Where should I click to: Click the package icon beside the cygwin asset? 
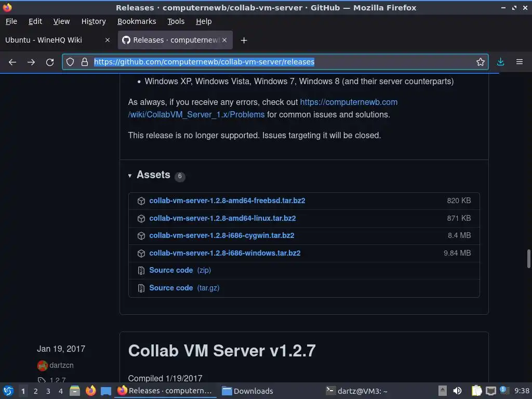pyautogui.click(x=141, y=236)
